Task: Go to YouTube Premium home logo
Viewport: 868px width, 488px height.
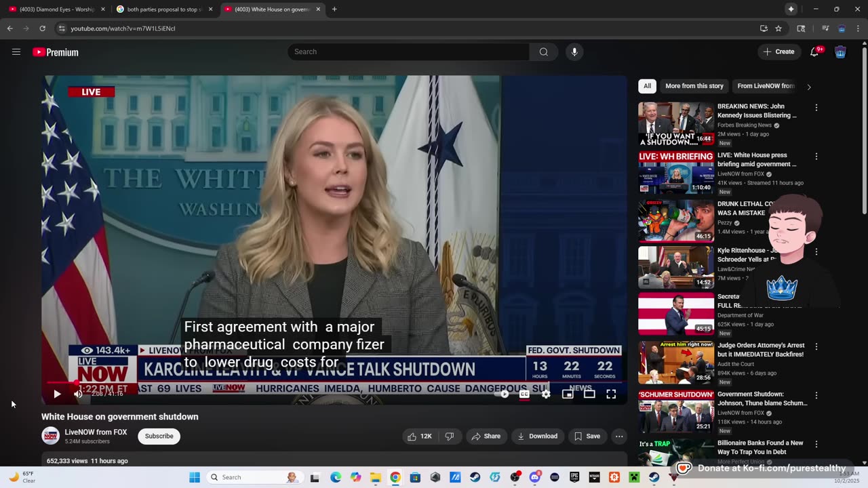Action: pos(56,52)
